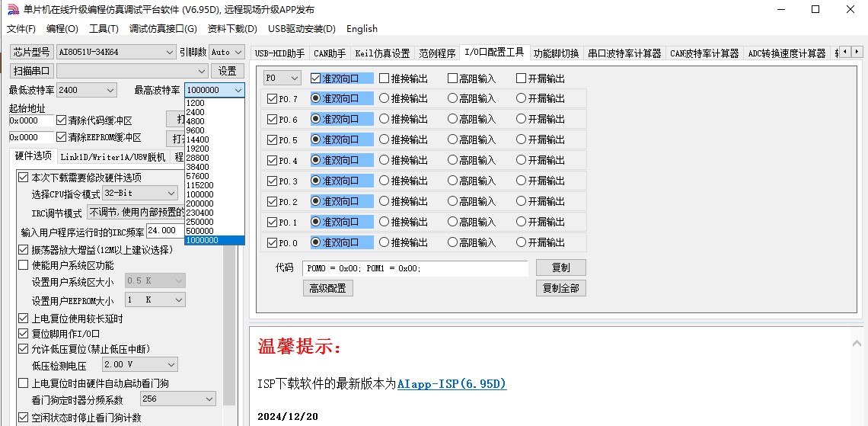Toggle 上电复位使用较长延时 checkbox
The image size is (868, 426).
[24, 319]
